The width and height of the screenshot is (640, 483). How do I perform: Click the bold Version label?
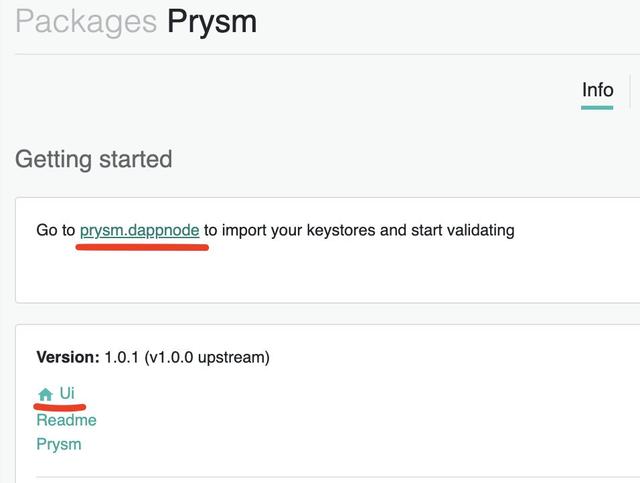[x=68, y=357]
